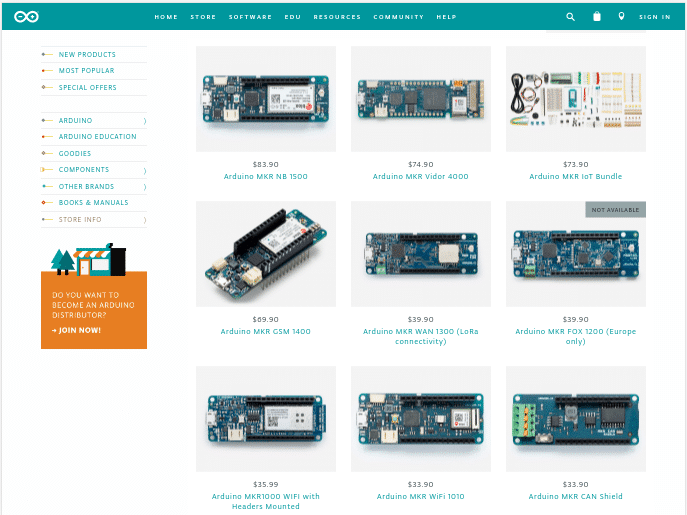Click the Arduino infinity logo
The image size is (687, 515).
(27, 16)
